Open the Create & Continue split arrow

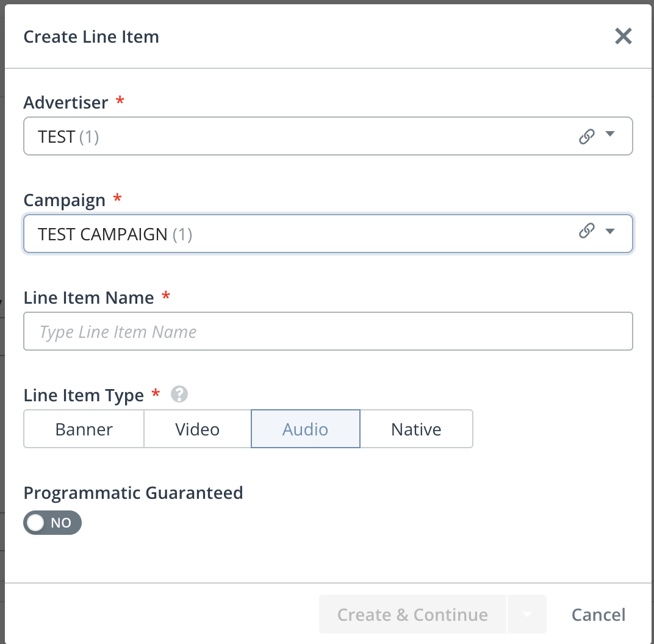[x=526, y=614]
